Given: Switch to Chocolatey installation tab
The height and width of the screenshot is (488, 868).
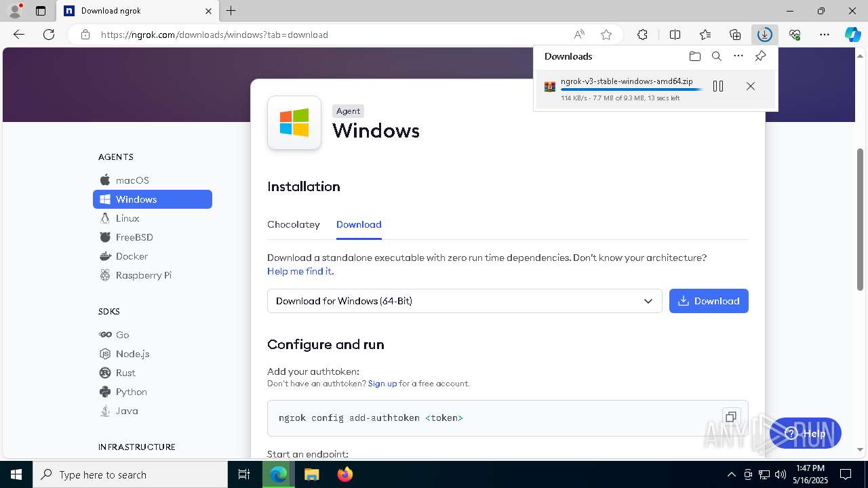Looking at the screenshot, I should 294,224.
